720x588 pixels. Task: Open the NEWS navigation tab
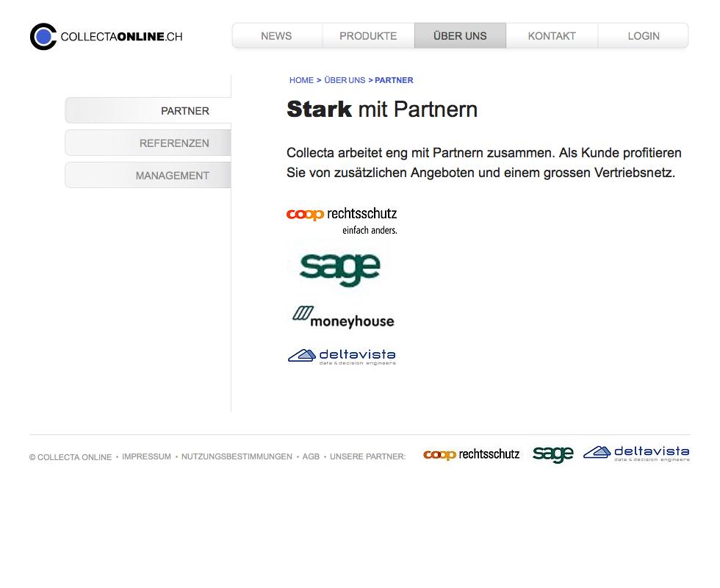276,36
